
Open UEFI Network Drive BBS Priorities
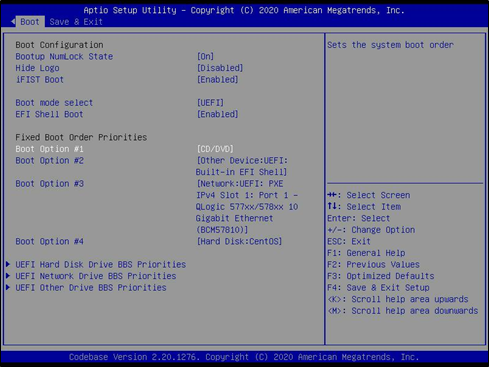[96, 276]
